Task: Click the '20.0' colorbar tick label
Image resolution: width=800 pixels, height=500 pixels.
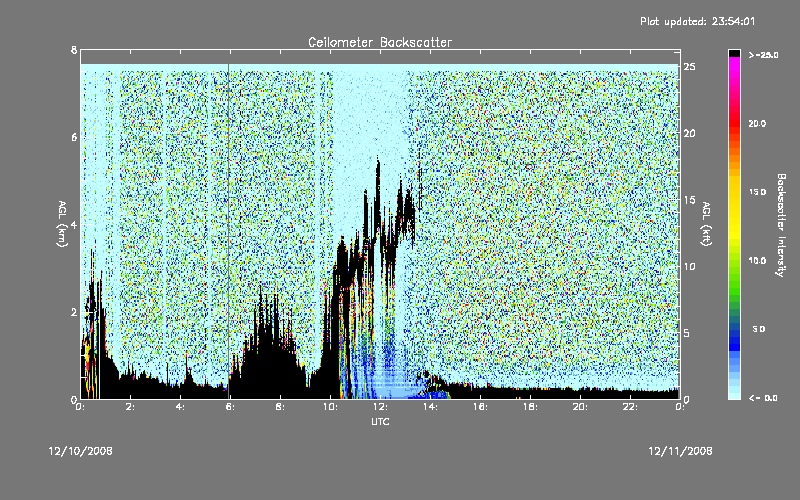Action: pyautogui.click(x=757, y=124)
